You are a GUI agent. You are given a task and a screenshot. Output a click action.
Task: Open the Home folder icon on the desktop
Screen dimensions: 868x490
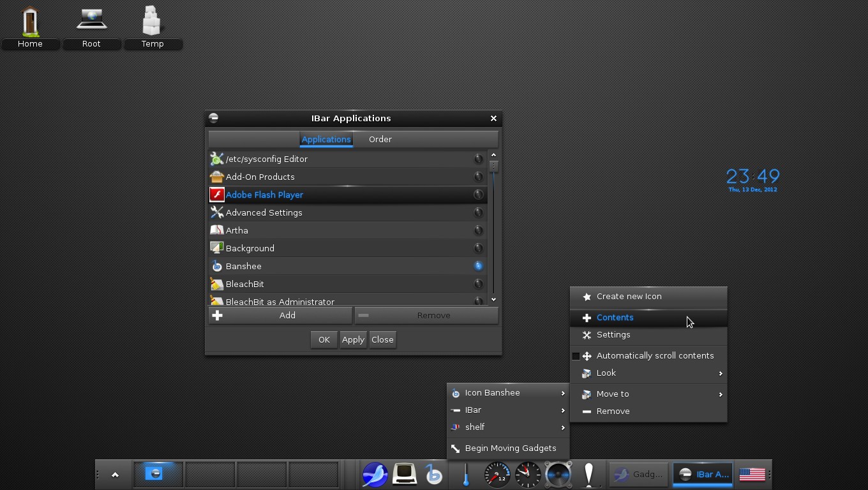coord(30,21)
